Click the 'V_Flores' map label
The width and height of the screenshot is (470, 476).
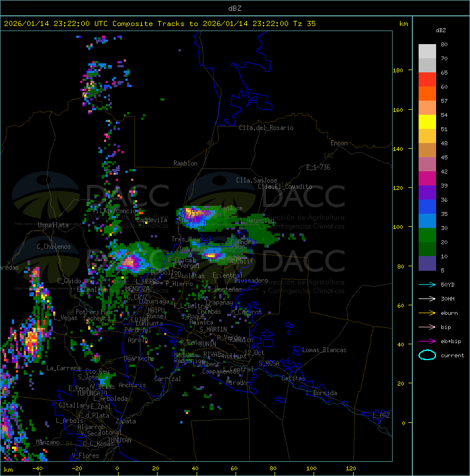(x=85, y=456)
